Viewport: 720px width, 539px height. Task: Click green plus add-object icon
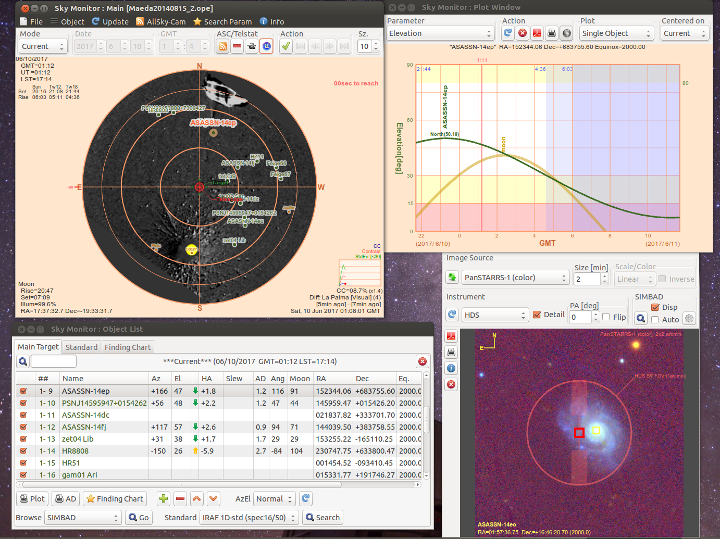pyautogui.click(x=163, y=499)
